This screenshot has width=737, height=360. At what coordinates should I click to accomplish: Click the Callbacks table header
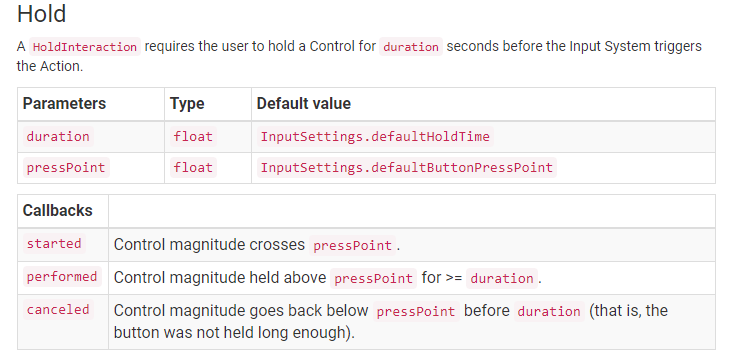point(58,211)
